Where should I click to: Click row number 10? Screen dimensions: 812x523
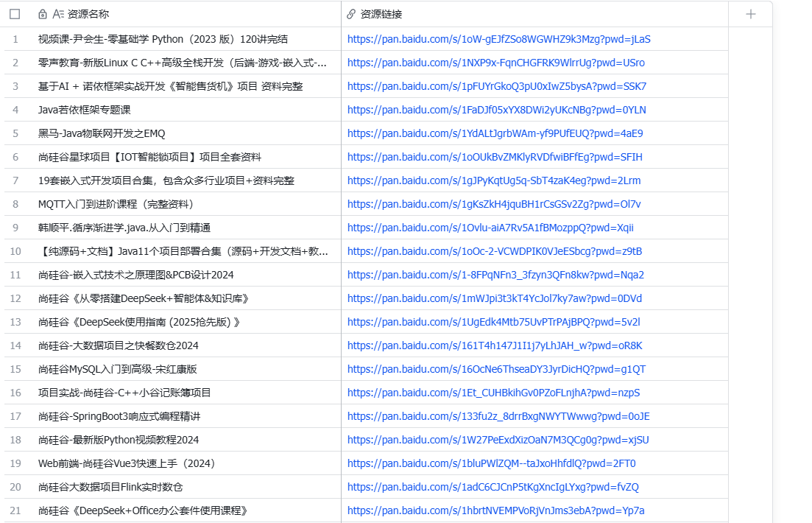click(15, 251)
